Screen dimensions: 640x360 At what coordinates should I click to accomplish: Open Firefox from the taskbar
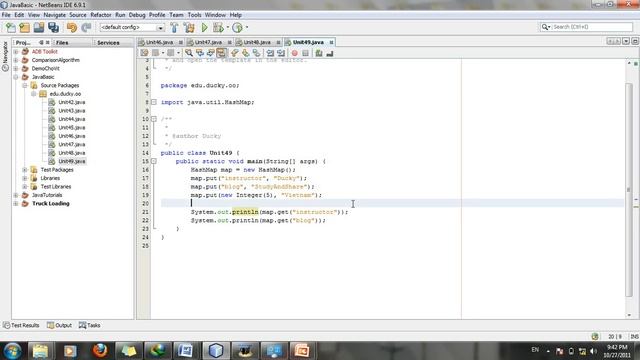pyautogui.click(x=100, y=351)
